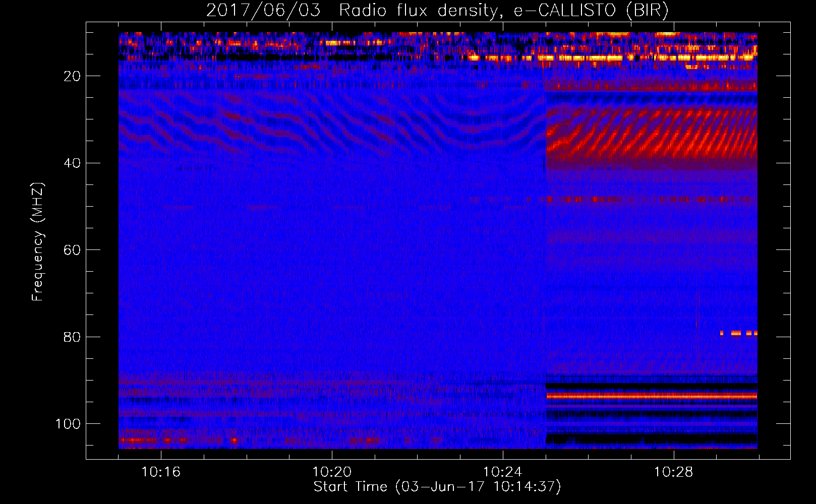The image size is (816, 504).
Task: Click the "10:24" time tick label
Action: [503, 472]
